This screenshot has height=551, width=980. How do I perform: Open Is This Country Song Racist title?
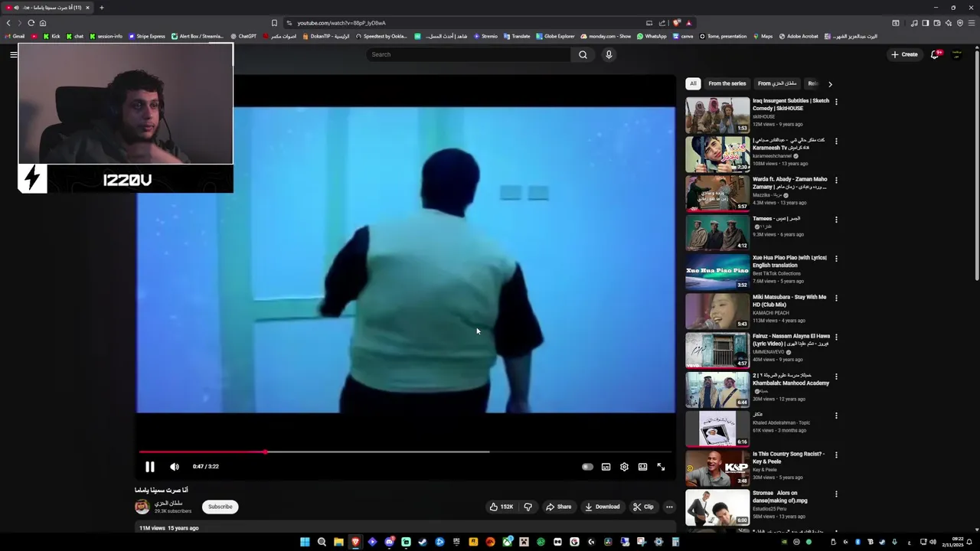[x=789, y=458]
